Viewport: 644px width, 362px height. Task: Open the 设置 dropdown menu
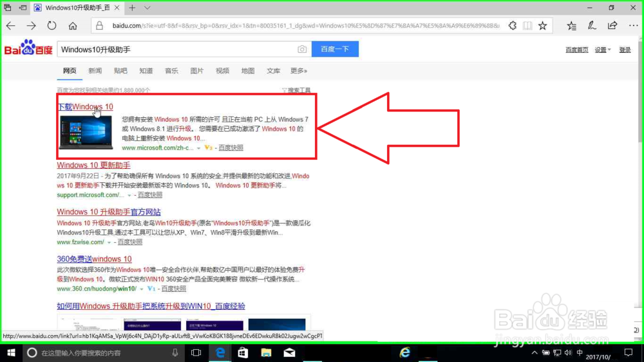tap(603, 50)
